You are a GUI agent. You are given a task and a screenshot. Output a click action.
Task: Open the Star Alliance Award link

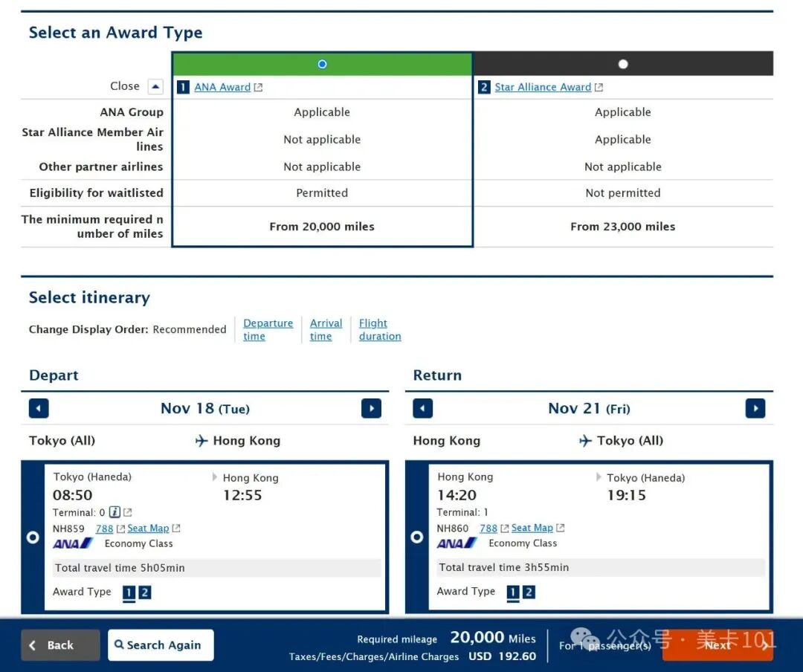[x=543, y=87]
